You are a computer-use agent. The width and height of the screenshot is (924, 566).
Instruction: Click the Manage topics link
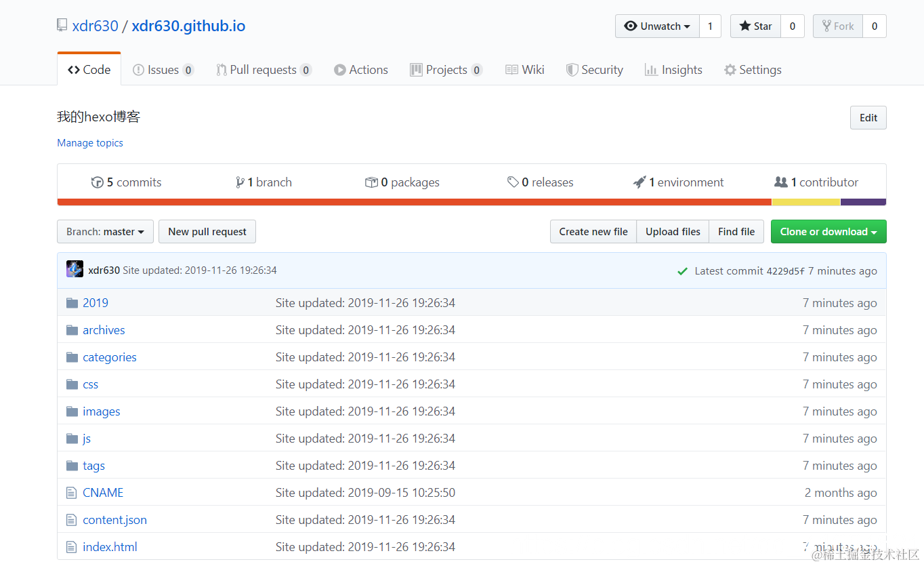pyautogui.click(x=90, y=143)
